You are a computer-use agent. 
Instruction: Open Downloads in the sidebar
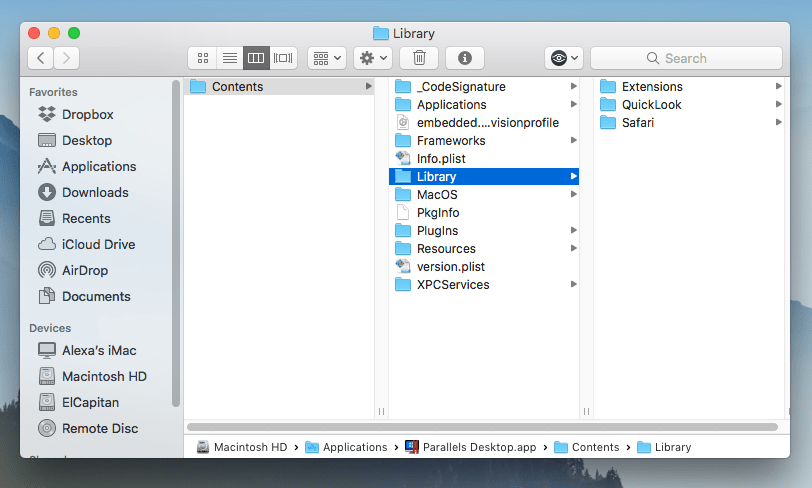click(x=83, y=192)
